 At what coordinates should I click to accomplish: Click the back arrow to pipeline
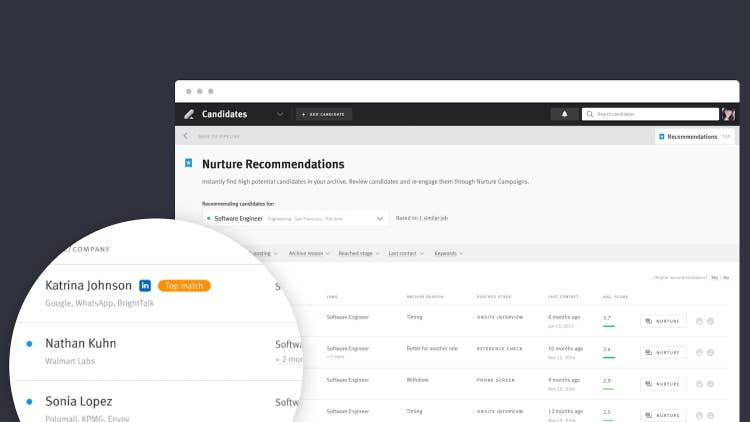pos(185,136)
